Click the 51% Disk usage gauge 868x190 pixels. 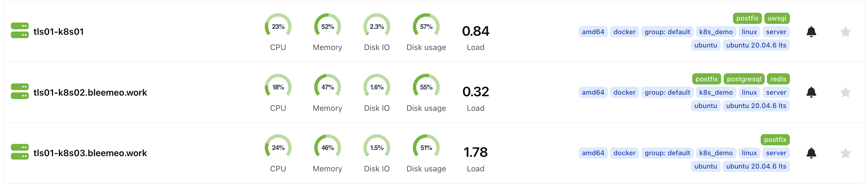click(x=426, y=148)
